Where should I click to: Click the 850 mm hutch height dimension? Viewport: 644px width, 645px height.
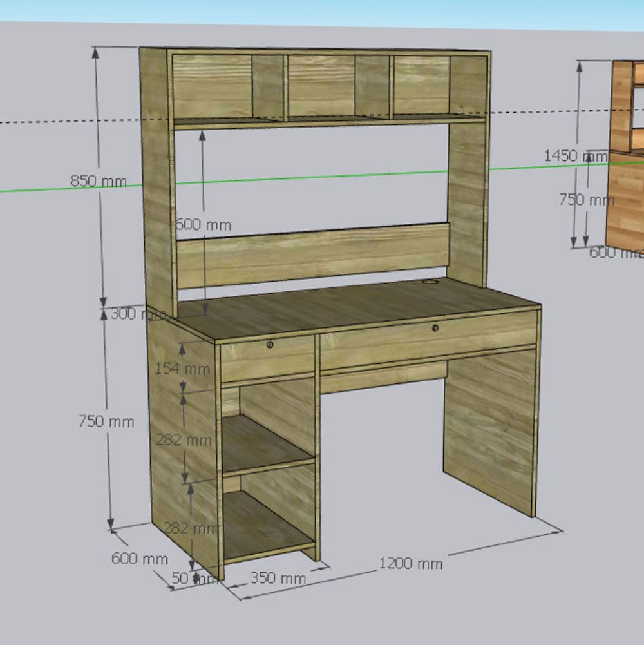[x=98, y=181]
